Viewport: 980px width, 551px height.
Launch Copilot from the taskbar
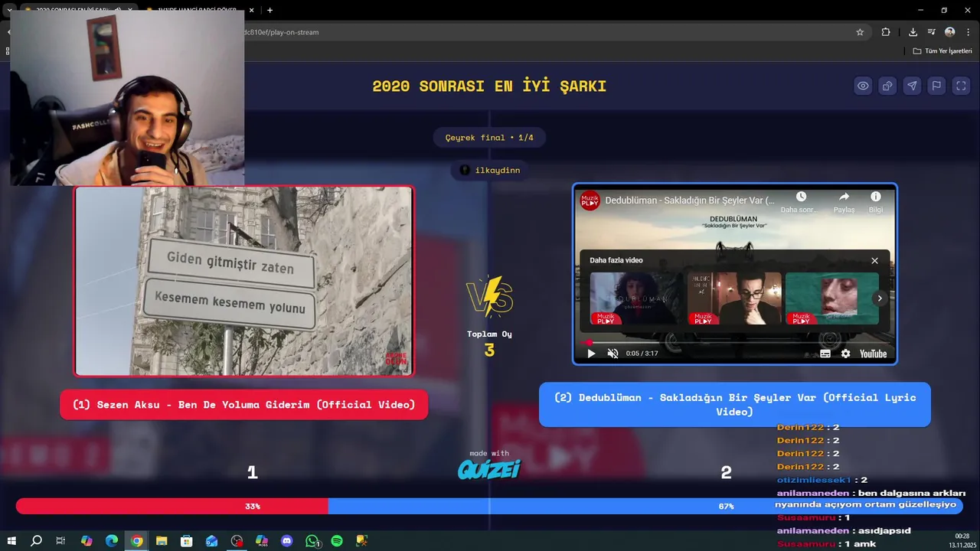[87, 541]
